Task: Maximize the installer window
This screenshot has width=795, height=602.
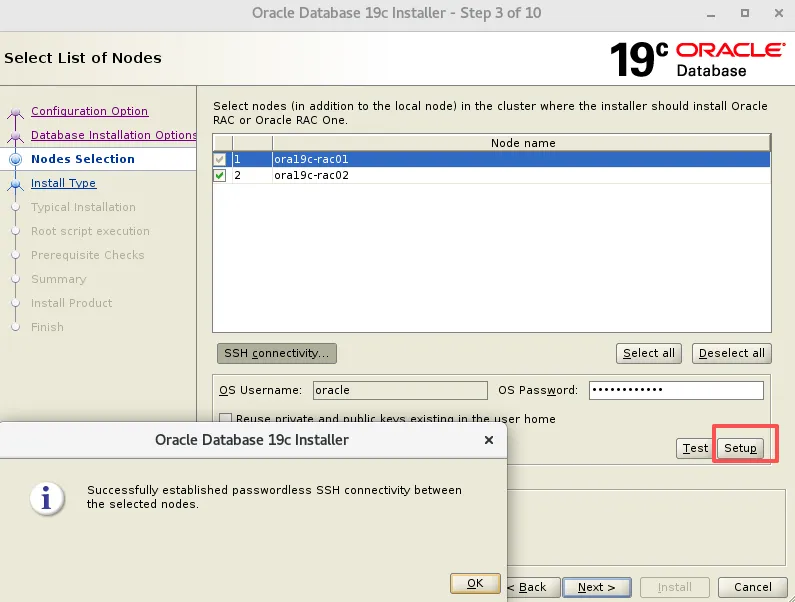Action: tap(744, 13)
